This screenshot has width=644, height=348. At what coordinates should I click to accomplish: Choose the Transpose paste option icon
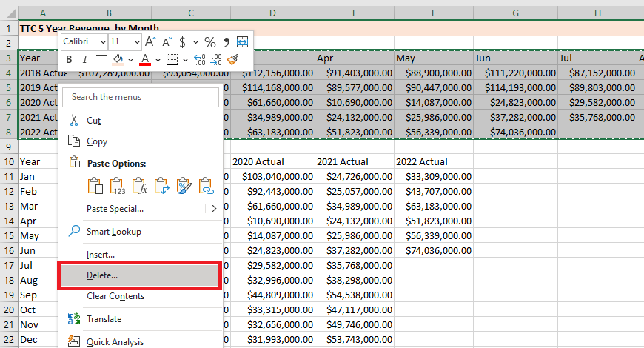point(161,185)
